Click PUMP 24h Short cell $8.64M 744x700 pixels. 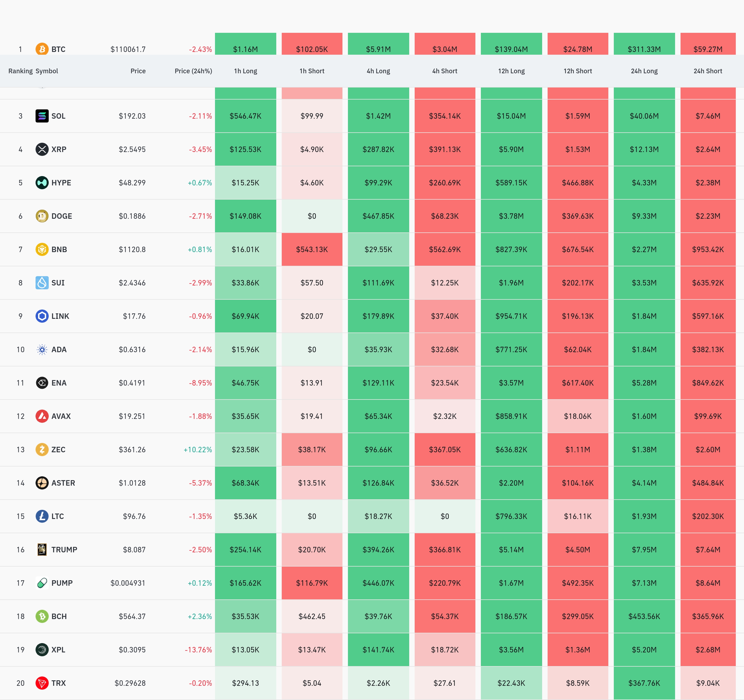tap(708, 583)
